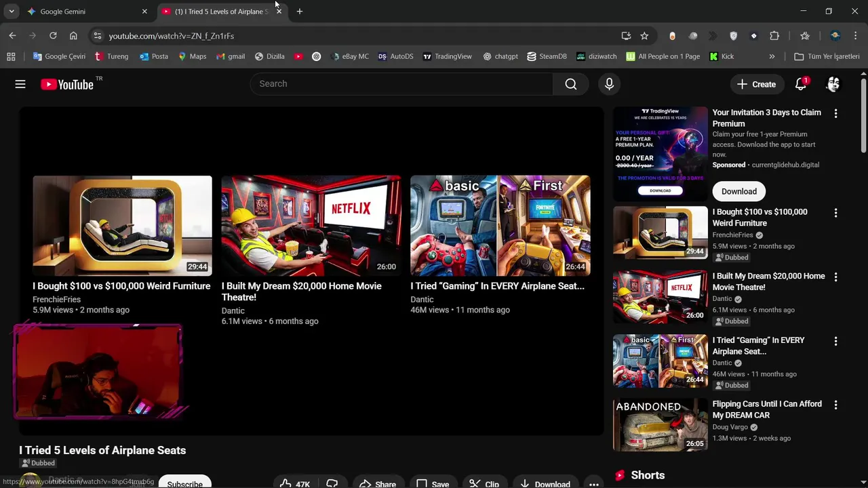Save the video to a playlist
This screenshot has width=868, height=488.
(433, 483)
